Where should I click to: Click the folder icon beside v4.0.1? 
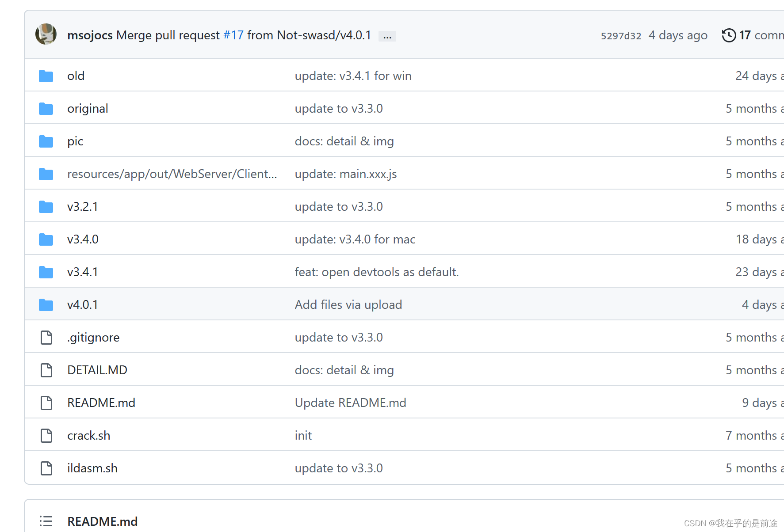click(46, 304)
